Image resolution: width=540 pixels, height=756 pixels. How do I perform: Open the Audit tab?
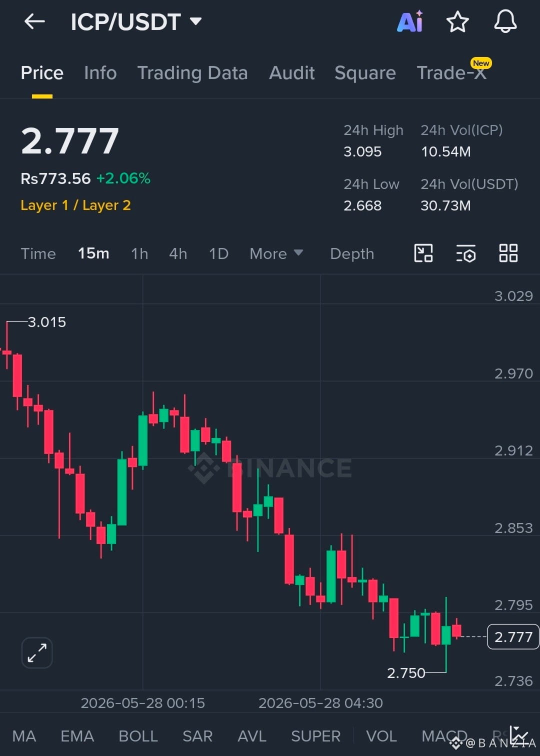tap(292, 73)
